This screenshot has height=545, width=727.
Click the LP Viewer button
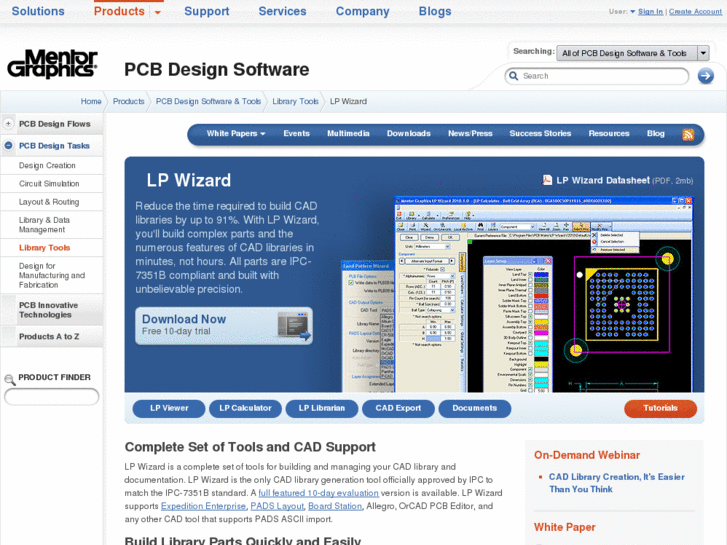coord(169,408)
